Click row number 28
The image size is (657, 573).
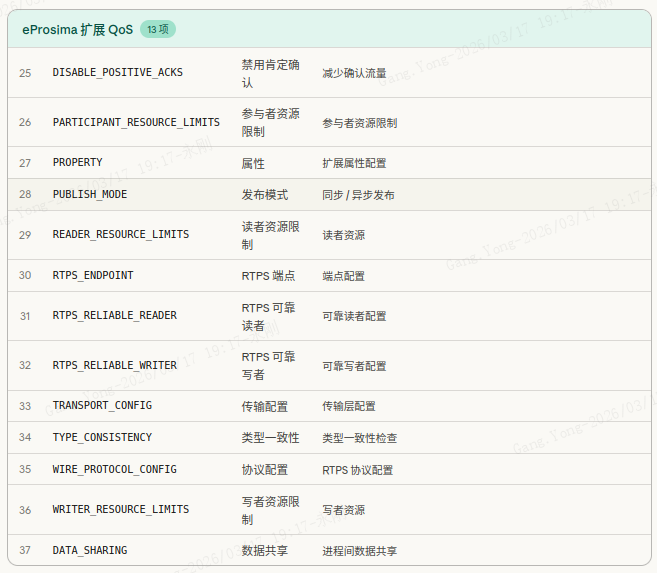click(25, 194)
